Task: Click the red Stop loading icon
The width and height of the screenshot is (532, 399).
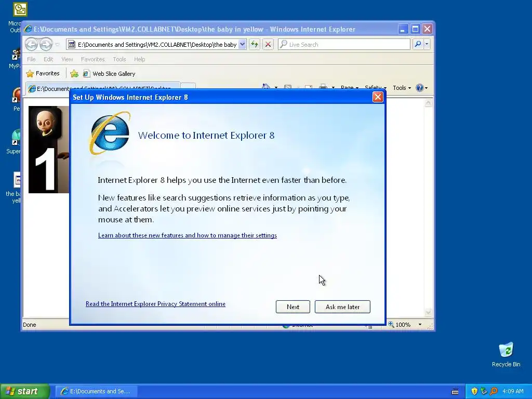Action: 268,44
